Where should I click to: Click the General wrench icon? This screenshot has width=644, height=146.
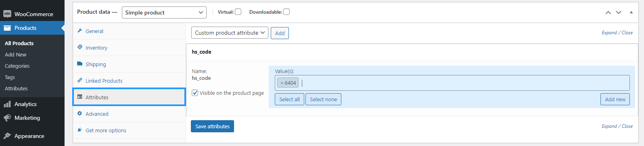click(x=80, y=31)
